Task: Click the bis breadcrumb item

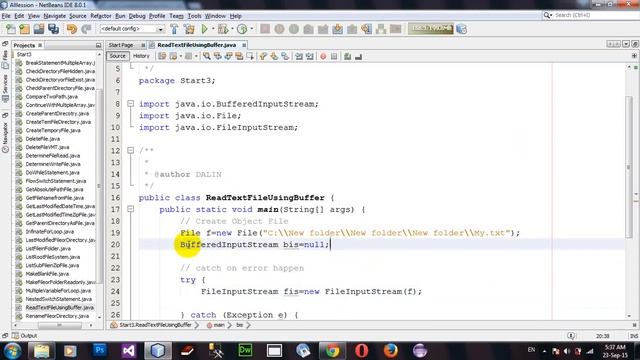Action: point(239,325)
